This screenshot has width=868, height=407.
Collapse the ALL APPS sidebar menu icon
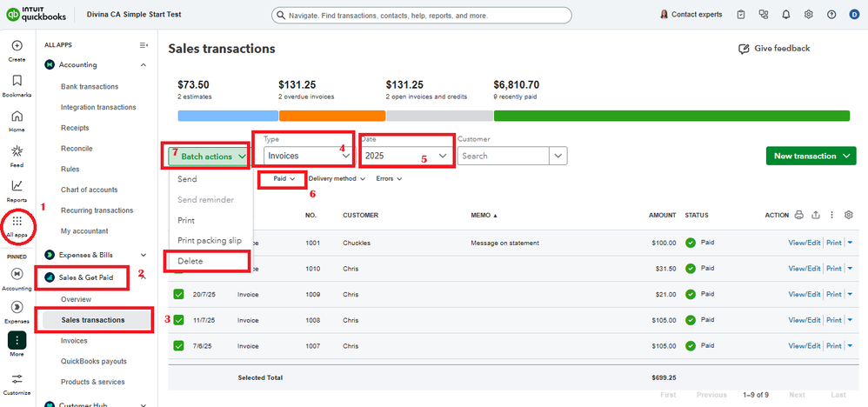[x=144, y=45]
